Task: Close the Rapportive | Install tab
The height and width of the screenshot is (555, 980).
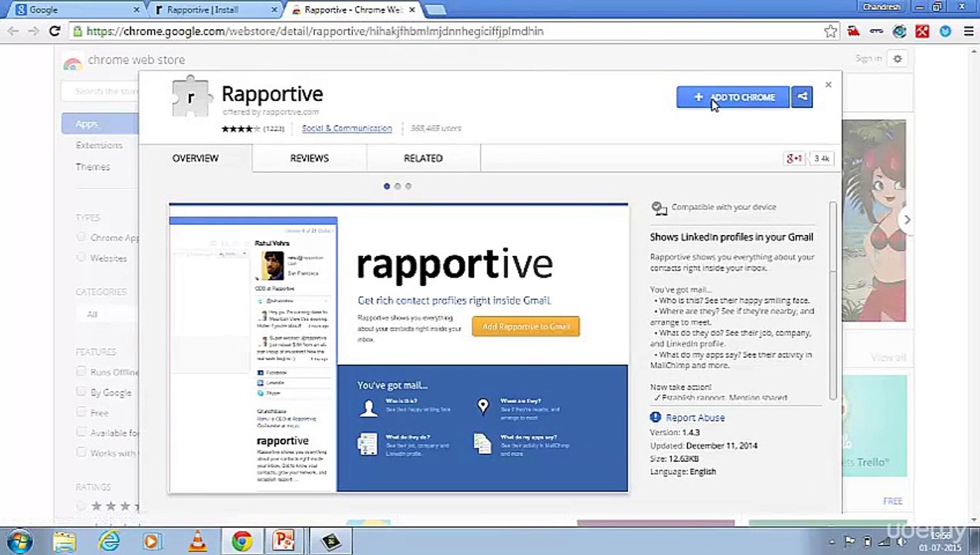Action: pos(274,10)
